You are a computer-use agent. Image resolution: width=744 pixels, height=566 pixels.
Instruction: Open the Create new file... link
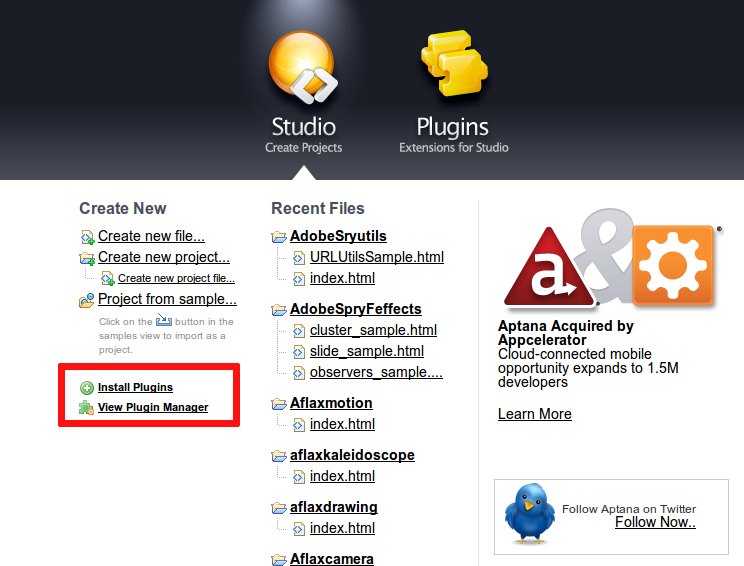[151, 236]
